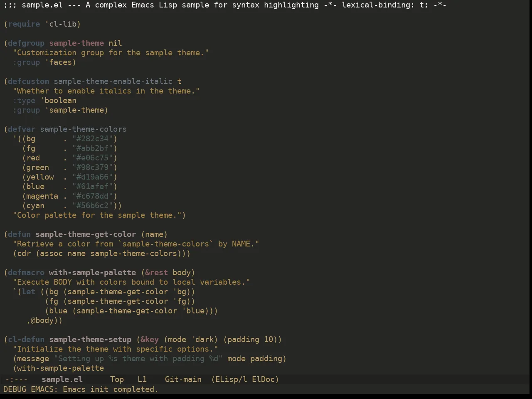Click with-sample-palette call on last code line
This screenshot has height=399, width=532.
click(61, 368)
